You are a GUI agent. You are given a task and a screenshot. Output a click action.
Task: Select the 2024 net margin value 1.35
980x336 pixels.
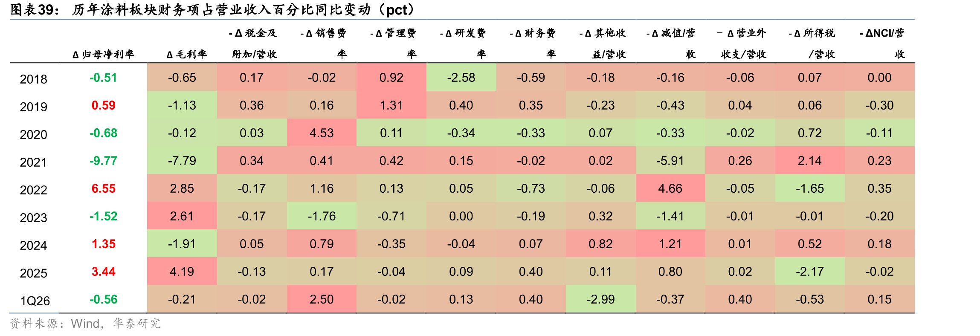(x=103, y=244)
